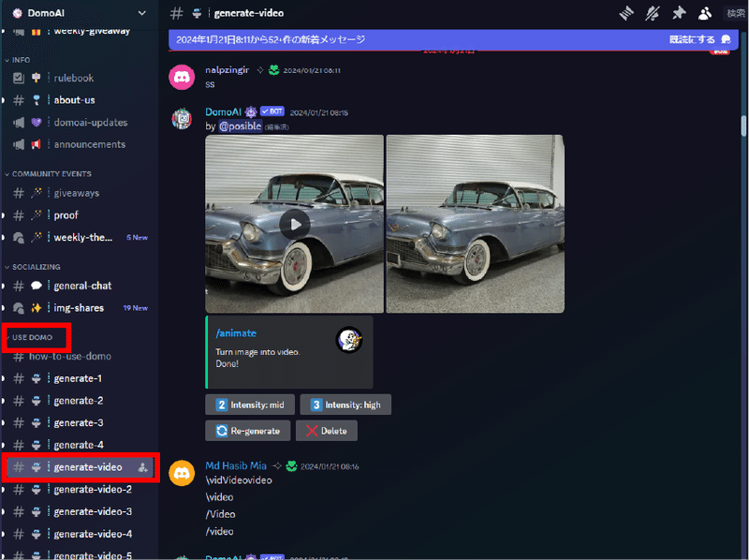Switch to the generate-1 channel

[79, 378]
